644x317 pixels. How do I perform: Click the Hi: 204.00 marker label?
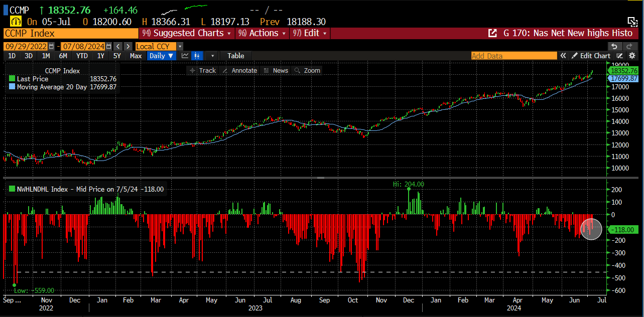click(409, 184)
